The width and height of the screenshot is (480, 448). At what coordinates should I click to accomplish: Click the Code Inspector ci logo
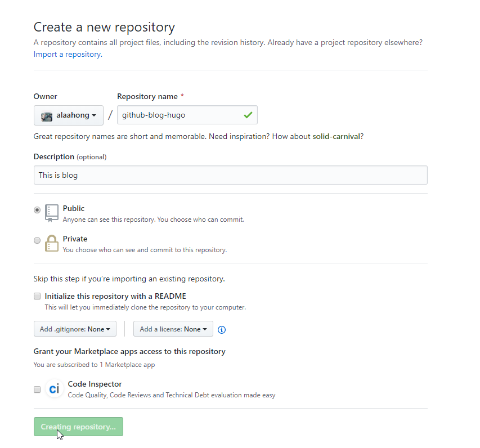click(54, 389)
